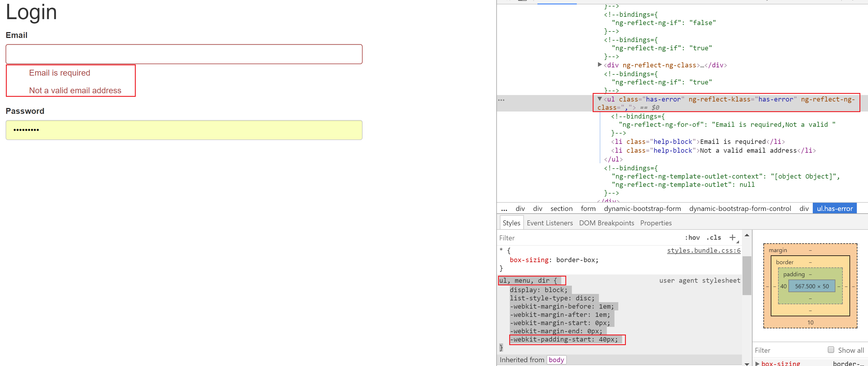The width and height of the screenshot is (868, 366).
Task: Collapse the selected ul.has-error element
Action: click(599, 99)
